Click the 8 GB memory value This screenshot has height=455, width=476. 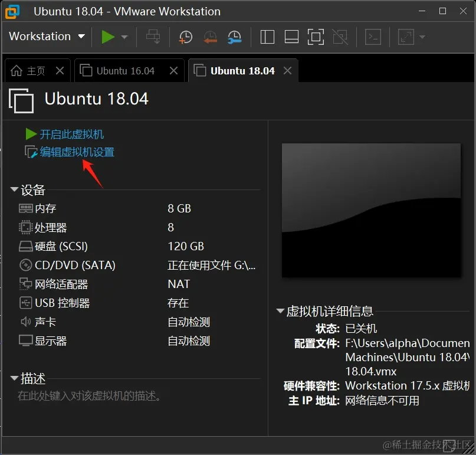(179, 208)
